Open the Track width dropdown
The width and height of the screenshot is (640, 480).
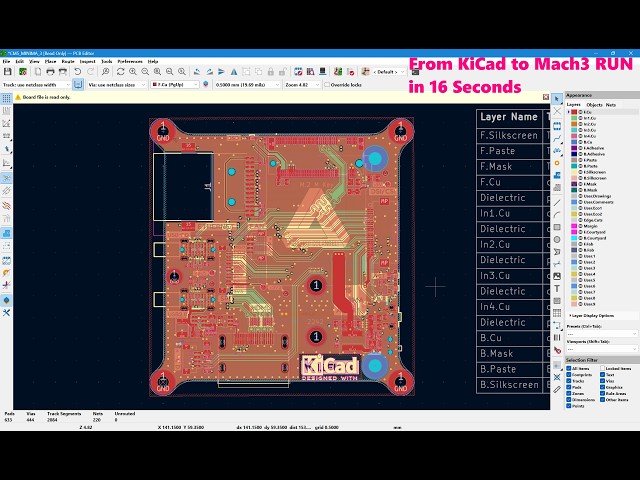[x=36, y=85]
